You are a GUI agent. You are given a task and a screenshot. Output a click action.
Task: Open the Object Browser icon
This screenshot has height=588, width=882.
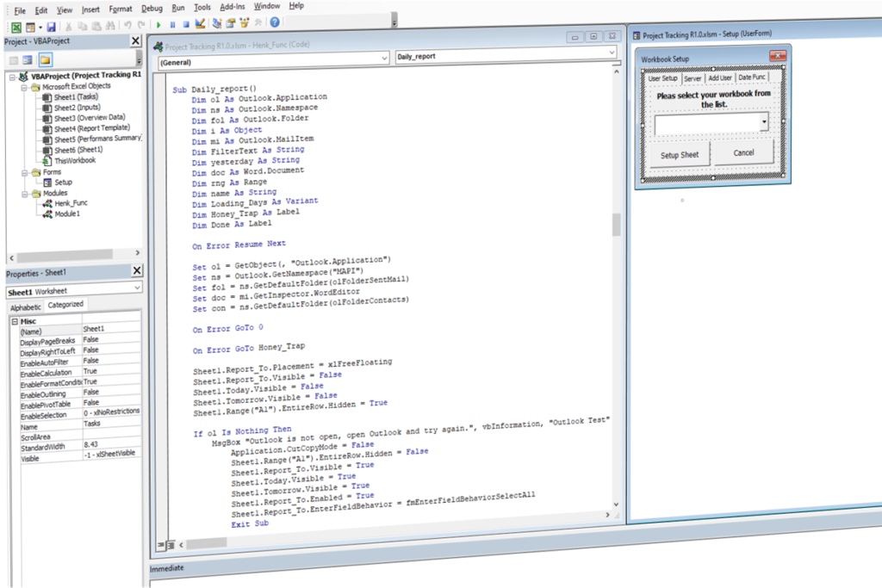pos(244,23)
